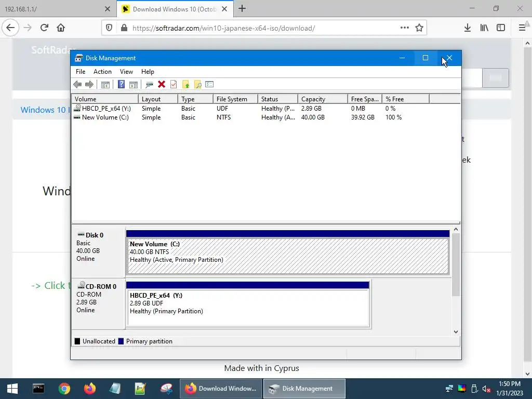Switch to Download Windows 10 browser tab

click(170, 9)
